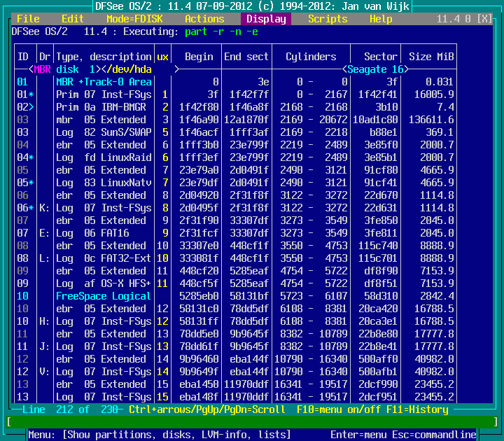This screenshot has height=441, width=504.
Task: Click end sector '12a1870f'
Action: tap(246, 120)
